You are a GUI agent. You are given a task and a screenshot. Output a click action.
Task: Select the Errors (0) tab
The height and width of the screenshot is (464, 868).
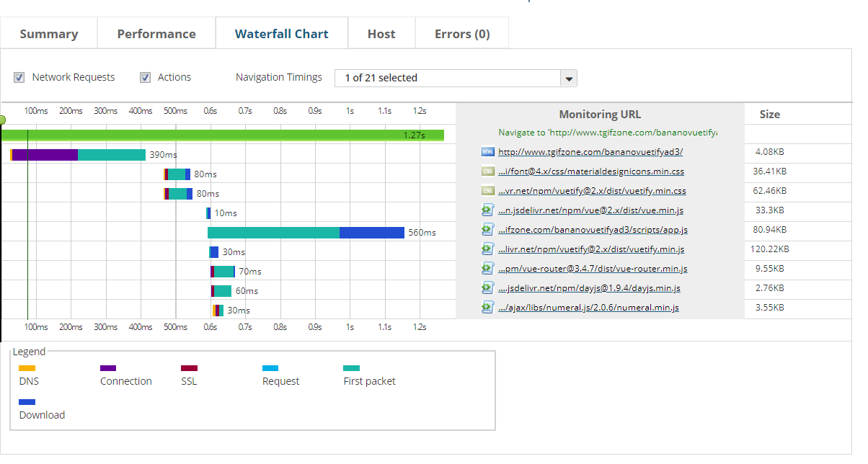tap(462, 34)
